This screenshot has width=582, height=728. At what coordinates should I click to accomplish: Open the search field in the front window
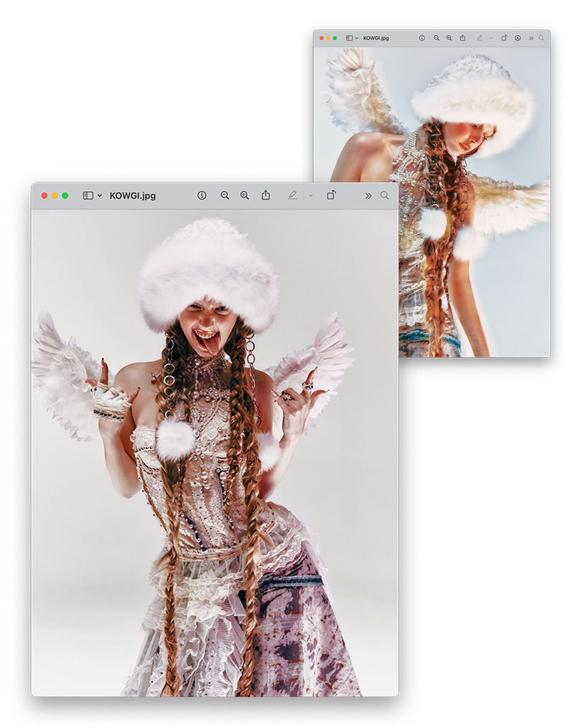(384, 195)
